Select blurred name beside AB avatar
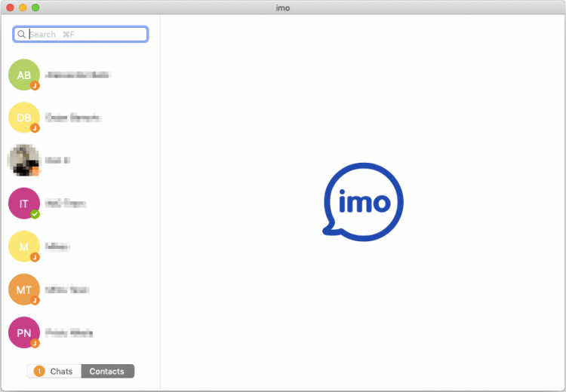566x392 pixels. (78, 75)
